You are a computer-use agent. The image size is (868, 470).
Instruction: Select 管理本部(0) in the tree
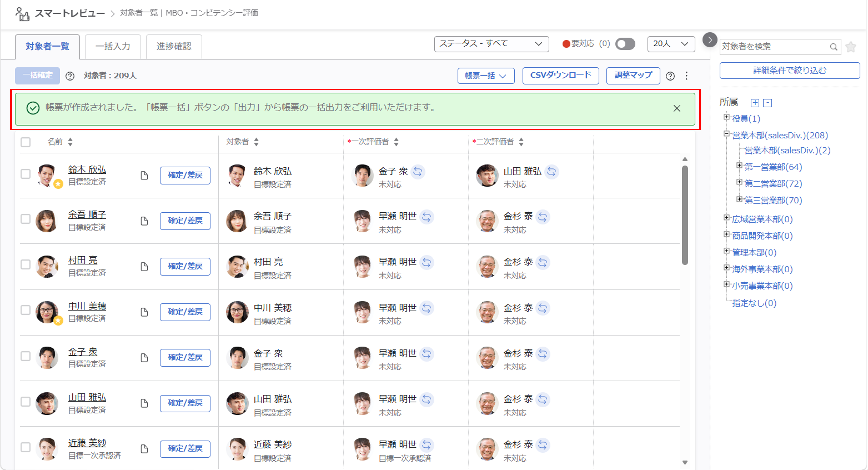[x=754, y=252]
